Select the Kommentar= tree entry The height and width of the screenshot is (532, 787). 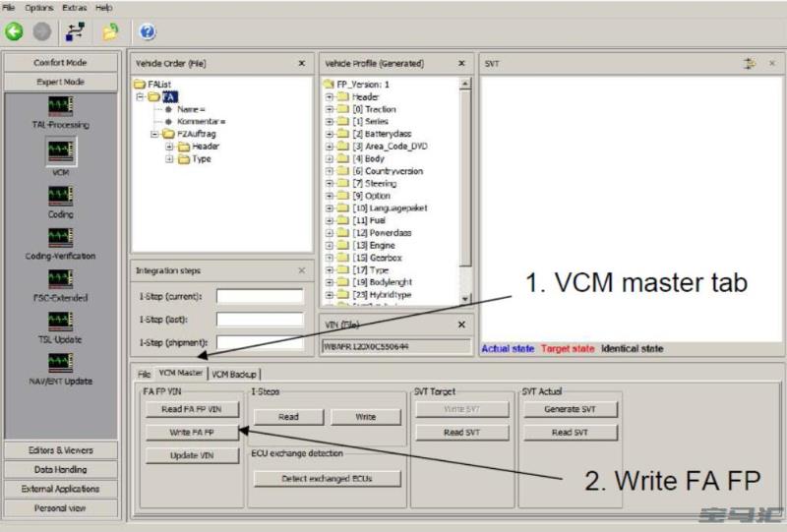[x=202, y=122]
